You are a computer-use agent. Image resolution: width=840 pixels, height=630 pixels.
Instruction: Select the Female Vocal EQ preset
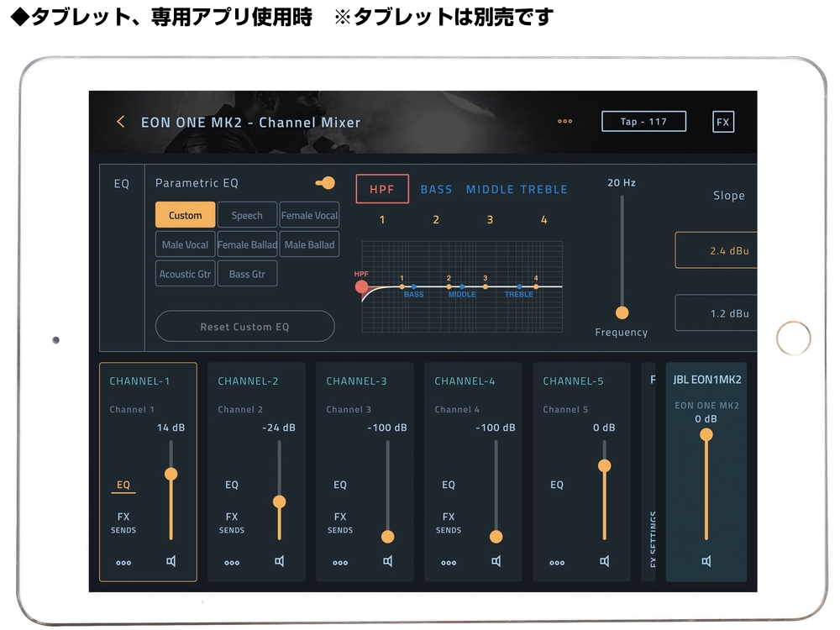[x=309, y=215]
